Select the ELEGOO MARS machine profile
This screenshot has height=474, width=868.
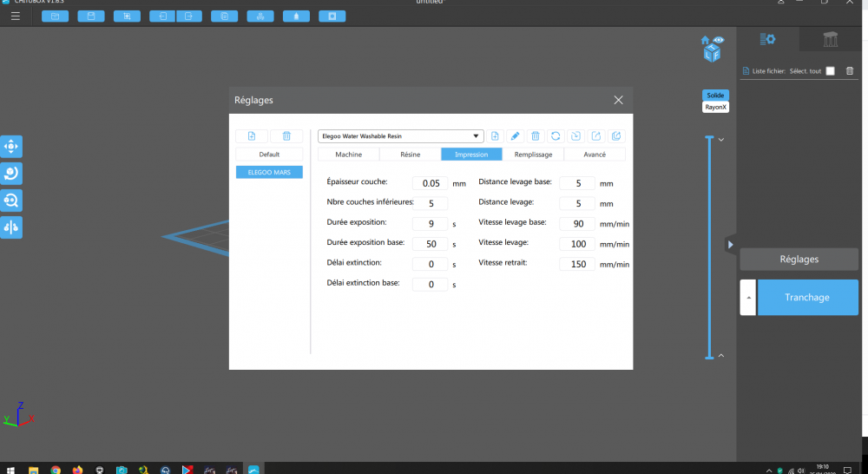click(269, 172)
